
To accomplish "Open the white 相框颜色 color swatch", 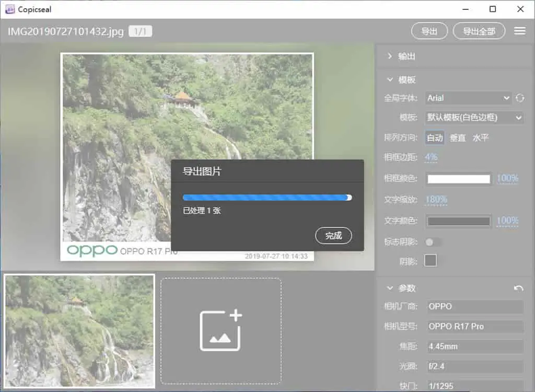I will [459, 179].
